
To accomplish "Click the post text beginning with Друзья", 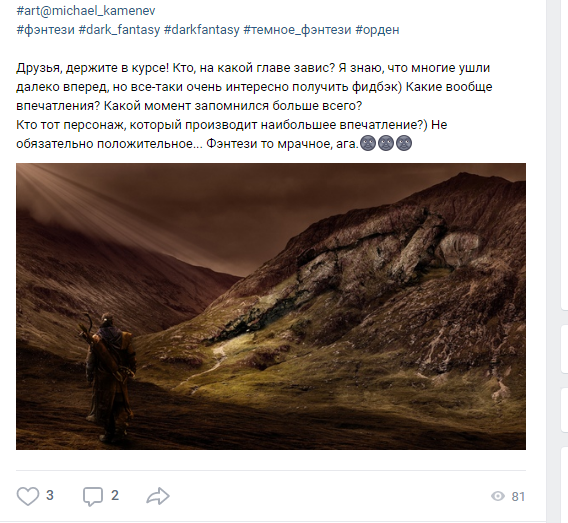I will (254, 105).
